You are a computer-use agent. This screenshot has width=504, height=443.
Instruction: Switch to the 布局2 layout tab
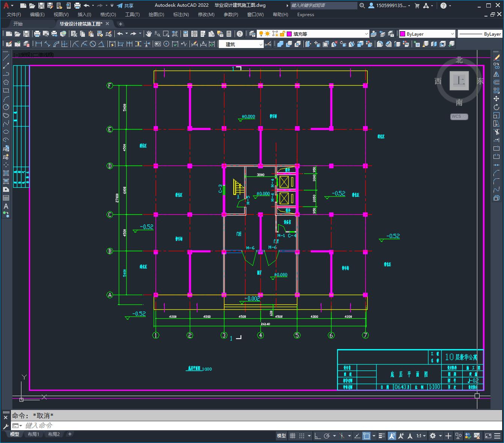click(x=54, y=434)
